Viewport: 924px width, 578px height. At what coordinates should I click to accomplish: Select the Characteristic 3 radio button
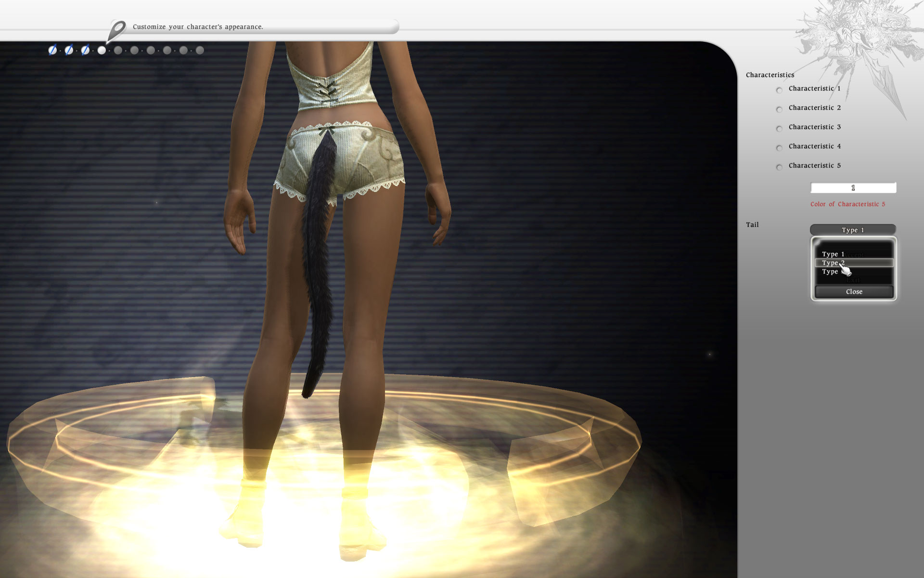pyautogui.click(x=779, y=129)
